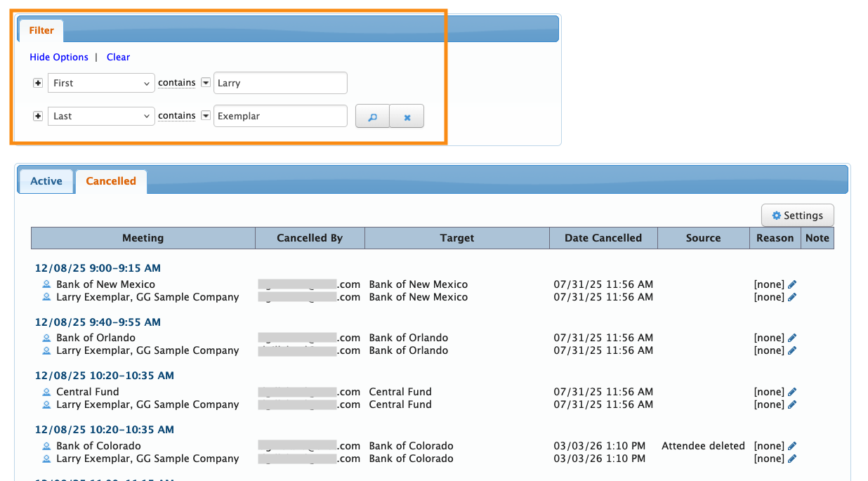The width and height of the screenshot is (868, 481).
Task: Open the contains operator arrow in the First row
Action: point(206,83)
